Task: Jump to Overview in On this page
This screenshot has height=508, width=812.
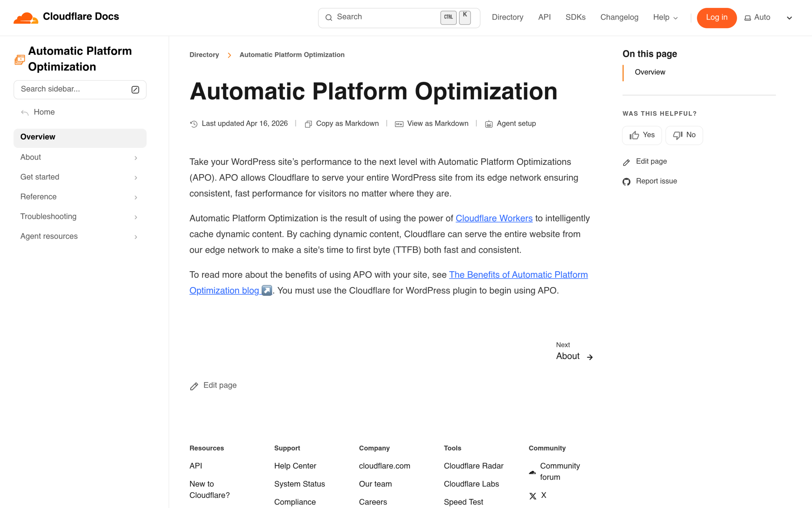Action: coord(650,72)
